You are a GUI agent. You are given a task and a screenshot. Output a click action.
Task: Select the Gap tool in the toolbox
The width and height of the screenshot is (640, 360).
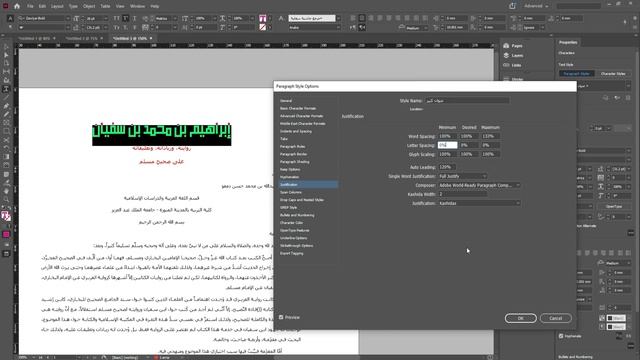coord(6,72)
